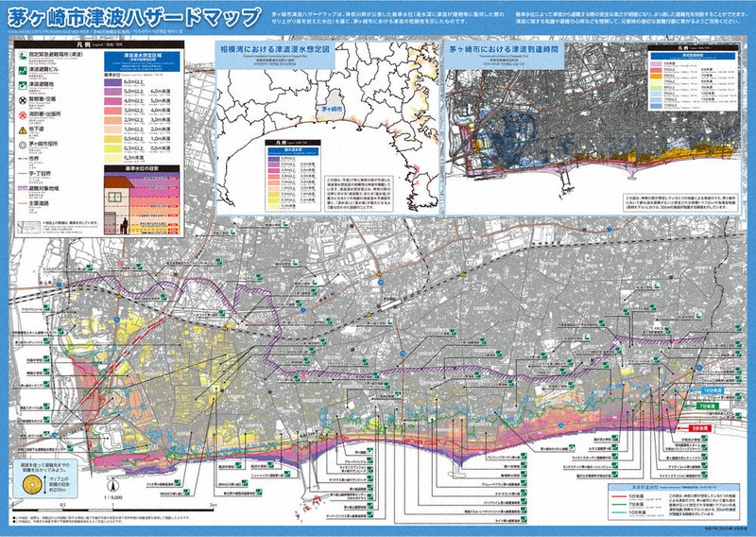Click the north arrow compass symbol

[x=112, y=486]
